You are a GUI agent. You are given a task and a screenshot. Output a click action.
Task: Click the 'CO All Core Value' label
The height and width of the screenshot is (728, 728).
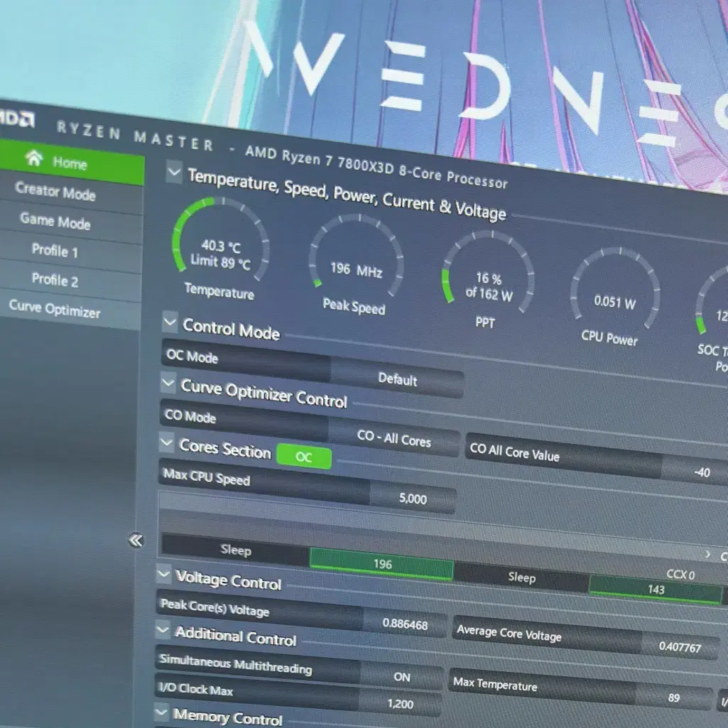tap(514, 451)
